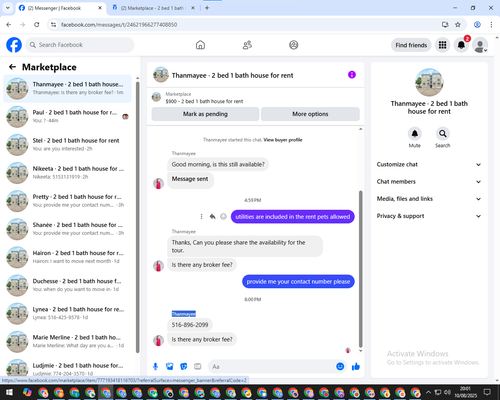Screen dimensions: 500x400
Task: Open Chrome three-dot menu
Action: (x=491, y=24)
